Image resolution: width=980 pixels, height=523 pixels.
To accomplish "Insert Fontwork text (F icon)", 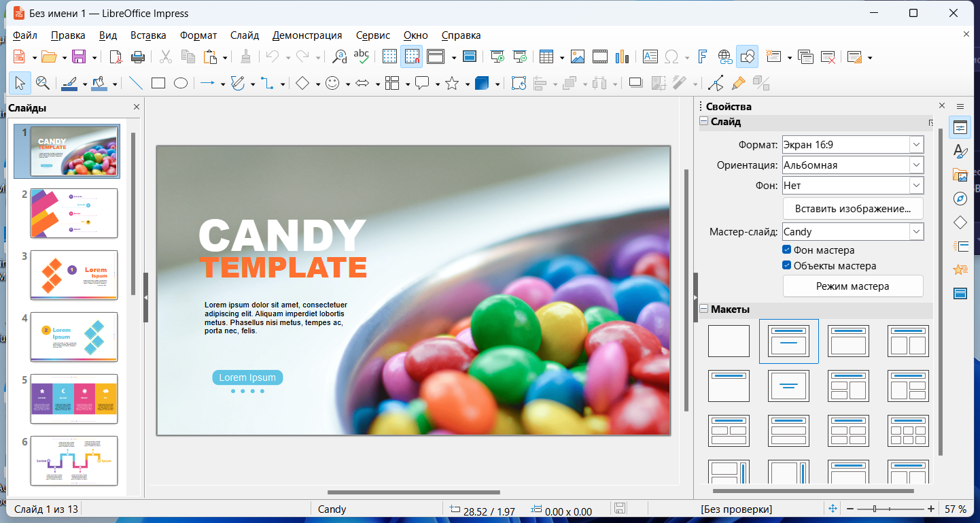I will 703,57.
